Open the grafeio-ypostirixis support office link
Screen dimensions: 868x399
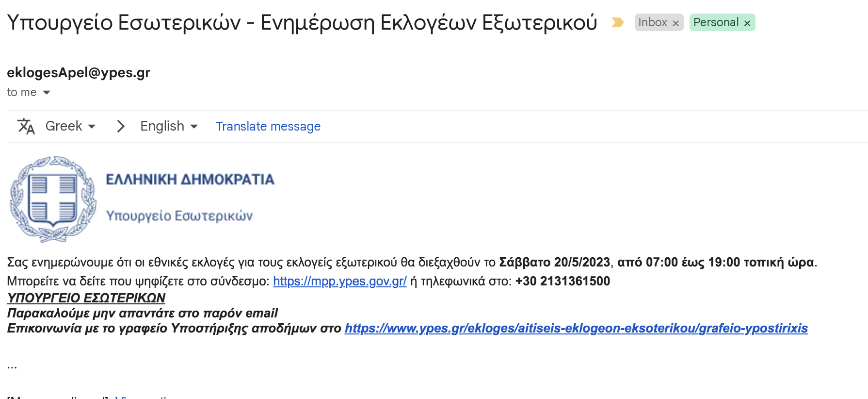pos(576,329)
